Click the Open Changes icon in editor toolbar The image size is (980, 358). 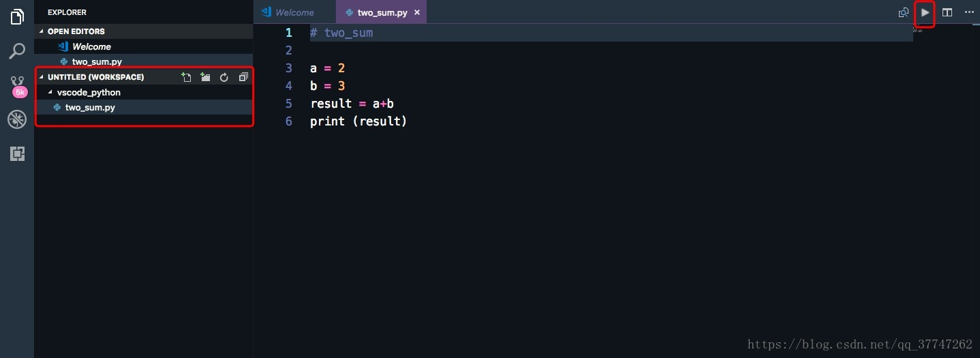(x=903, y=12)
